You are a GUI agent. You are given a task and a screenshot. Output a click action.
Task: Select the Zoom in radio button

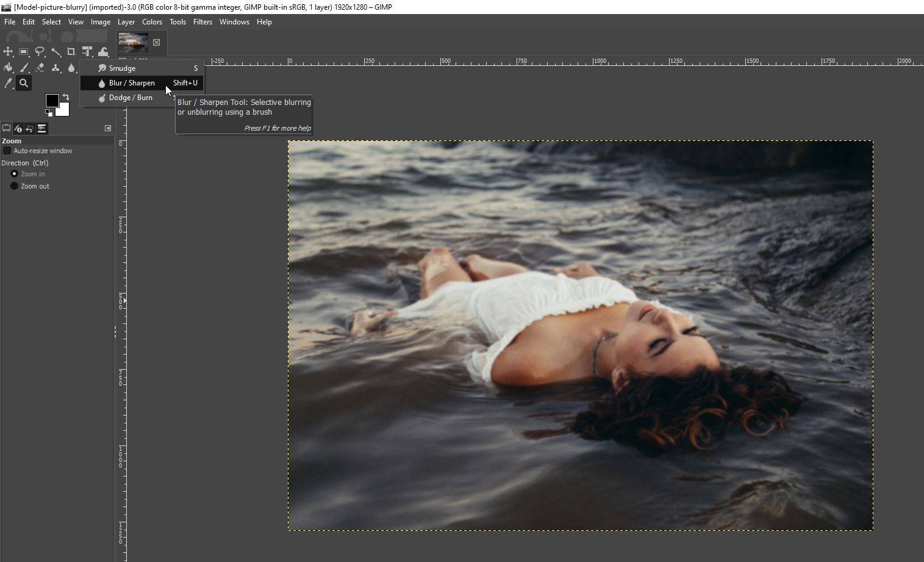click(15, 174)
